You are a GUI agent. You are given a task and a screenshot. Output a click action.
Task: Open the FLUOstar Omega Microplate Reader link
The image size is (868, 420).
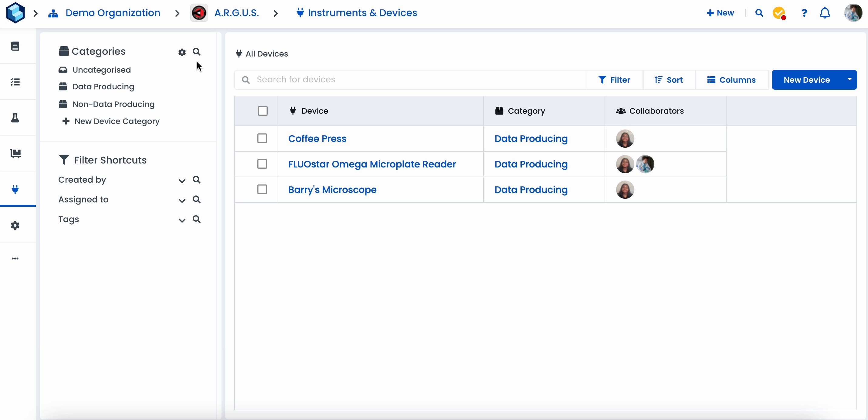pos(372,164)
